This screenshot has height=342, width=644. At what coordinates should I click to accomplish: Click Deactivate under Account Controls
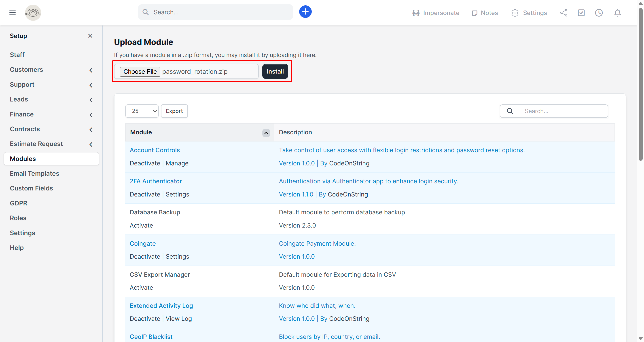[x=145, y=163]
